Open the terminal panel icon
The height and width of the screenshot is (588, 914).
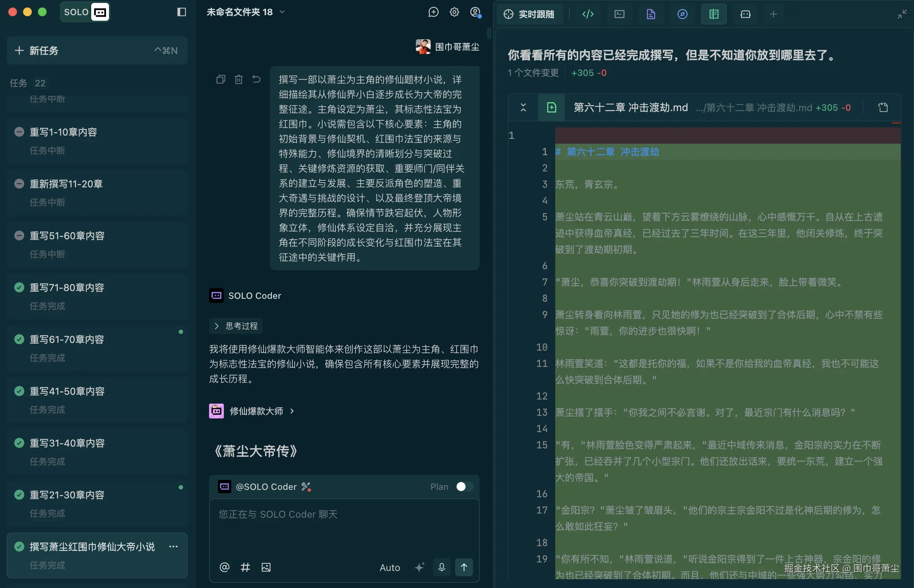[619, 14]
